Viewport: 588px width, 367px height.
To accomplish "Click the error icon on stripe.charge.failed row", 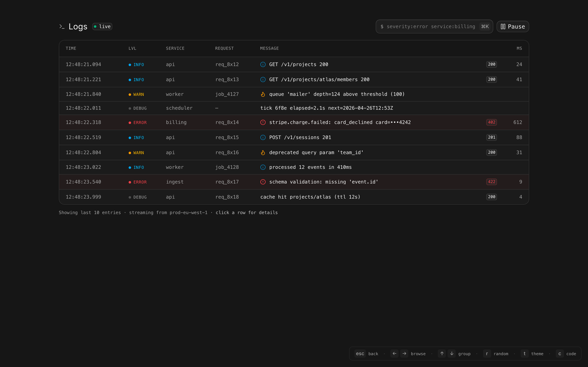I will coord(263,122).
